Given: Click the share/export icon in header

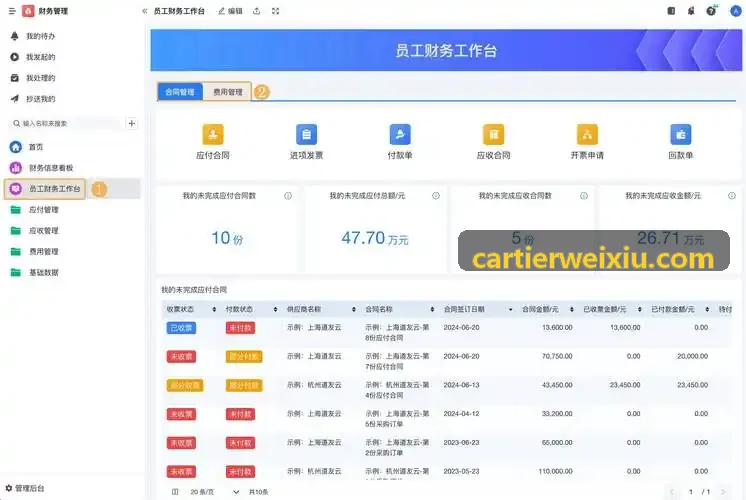Looking at the screenshot, I should 256,11.
